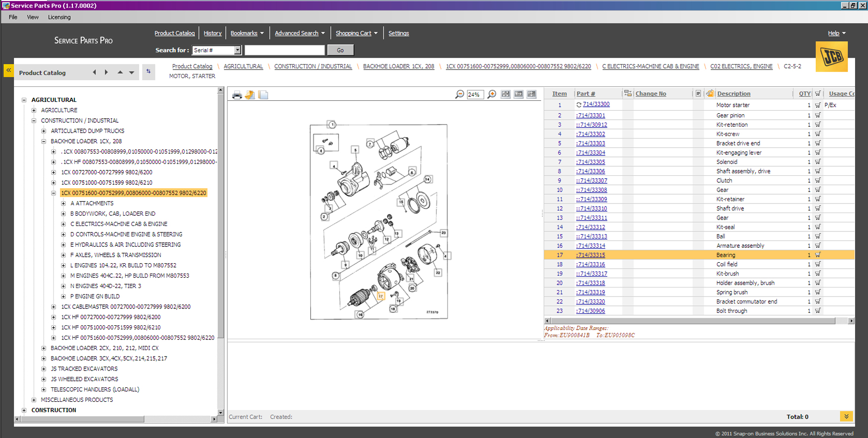
Task: Click the yellow expand arrow beside Total
Action: [846, 416]
